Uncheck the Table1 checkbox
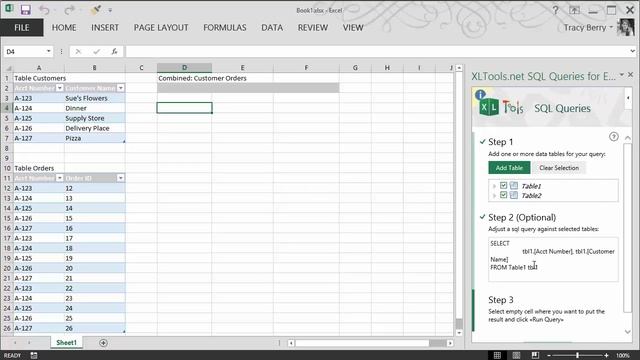This screenshot has width=640, height=360. pos(504,186)
